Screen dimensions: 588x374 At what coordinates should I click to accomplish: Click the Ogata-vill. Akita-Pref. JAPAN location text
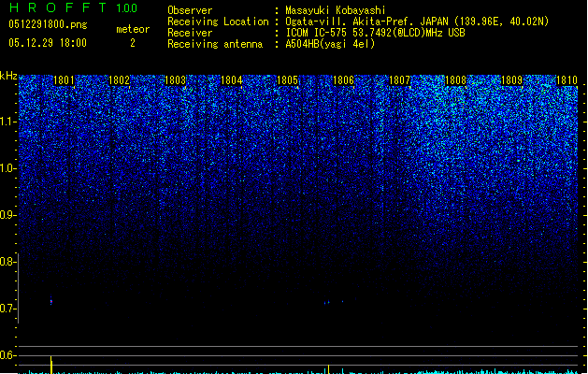pos(417,22)
